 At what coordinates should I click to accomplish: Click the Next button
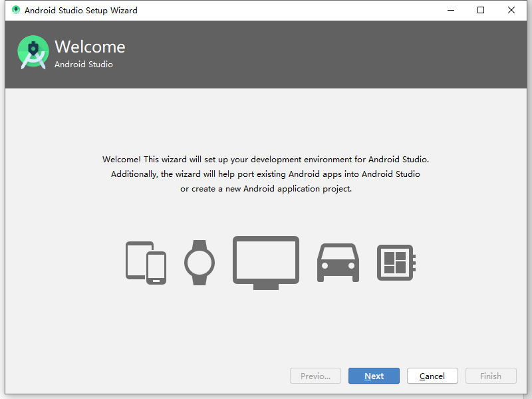pos(374,376)
